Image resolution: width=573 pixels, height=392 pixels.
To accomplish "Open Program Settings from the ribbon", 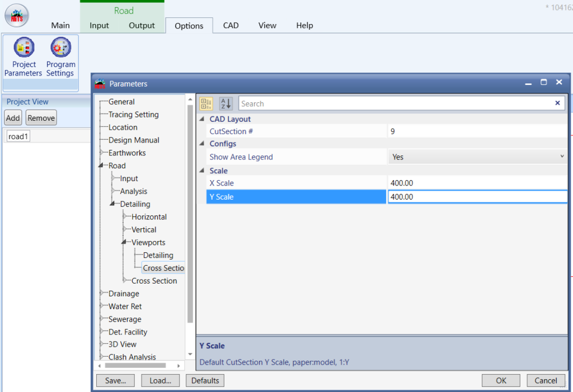I will (x=60, y=58).
